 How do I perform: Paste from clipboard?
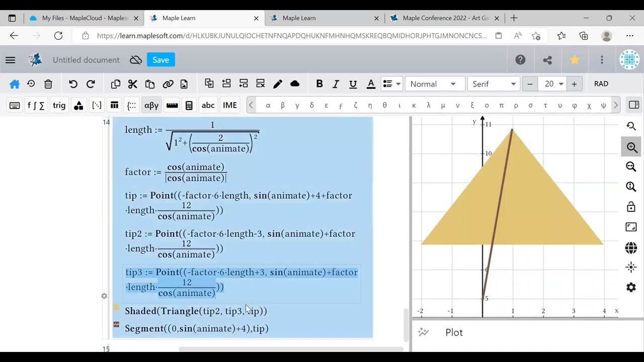[150, 84]
